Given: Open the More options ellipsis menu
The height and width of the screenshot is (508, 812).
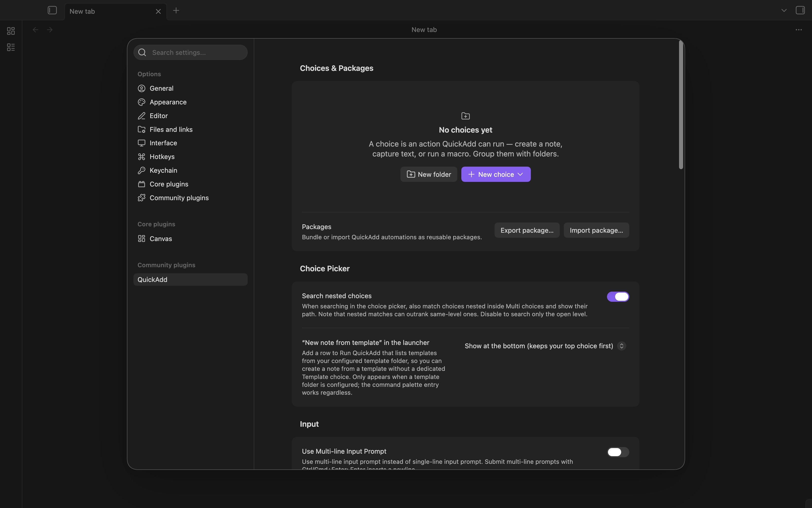Looking at the screenshot, I should 799,30.
